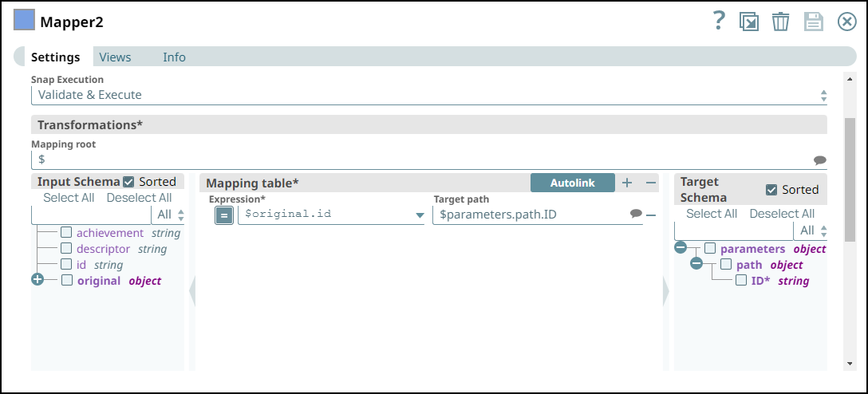This screenshot has height=394, width=868.
Task: Open the help question mark icon
Action: (718, 21)
